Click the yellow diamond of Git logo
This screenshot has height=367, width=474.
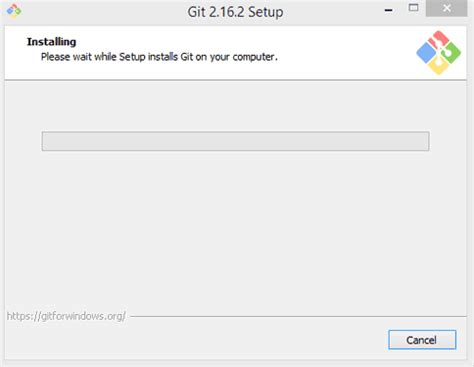(x=438, y=66)
